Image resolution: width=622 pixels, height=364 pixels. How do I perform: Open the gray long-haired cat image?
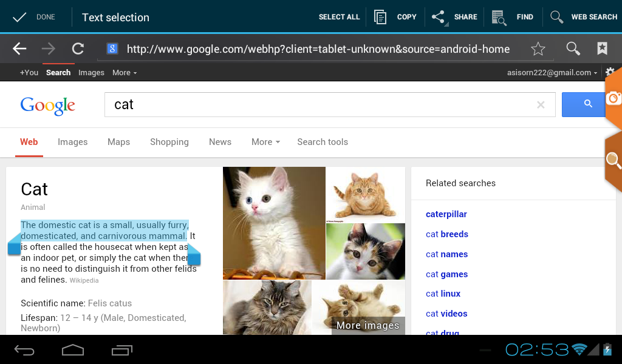[267, 308]
